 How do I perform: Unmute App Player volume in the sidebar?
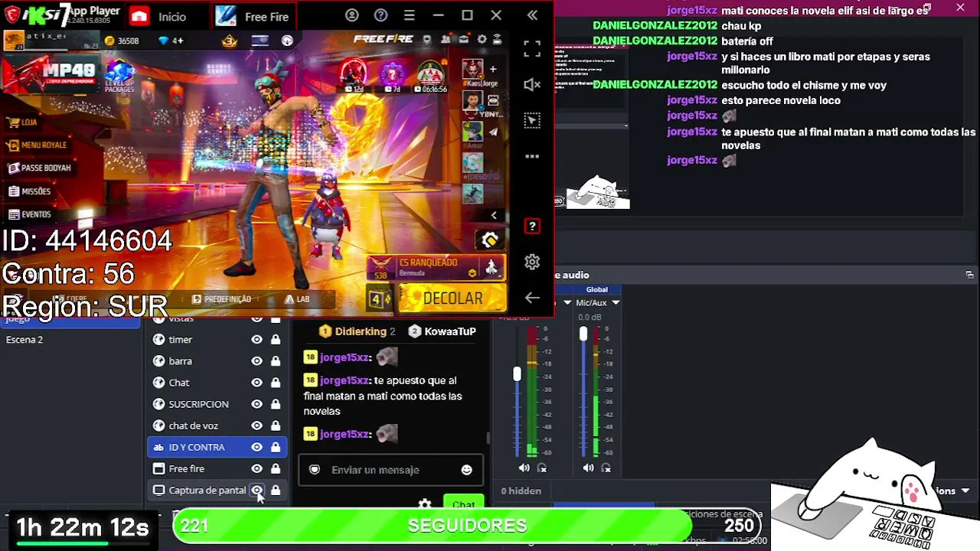click(532, 84)
